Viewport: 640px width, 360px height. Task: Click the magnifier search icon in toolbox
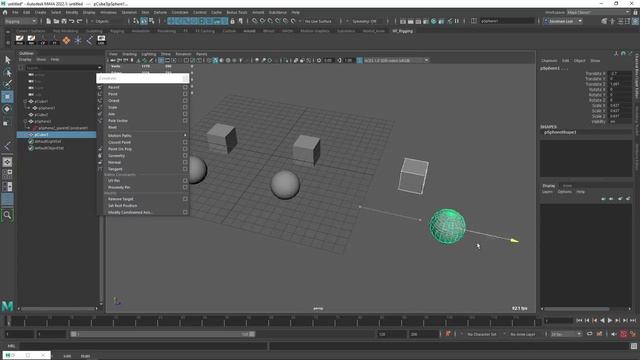(7, 215)
